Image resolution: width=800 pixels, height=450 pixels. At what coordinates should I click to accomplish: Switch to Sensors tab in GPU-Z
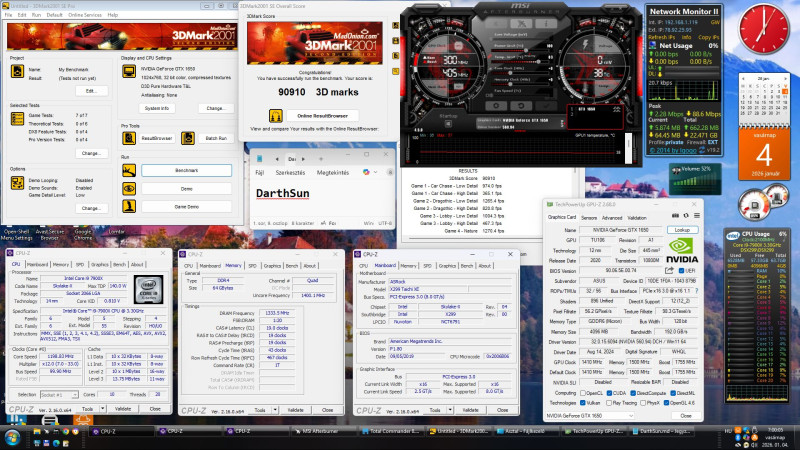tap(589, 218)
